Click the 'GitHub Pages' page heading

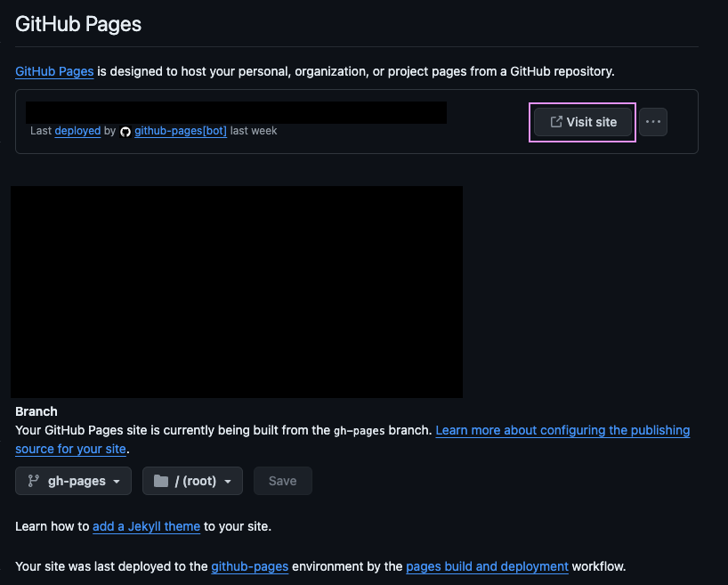click(78, 24)
